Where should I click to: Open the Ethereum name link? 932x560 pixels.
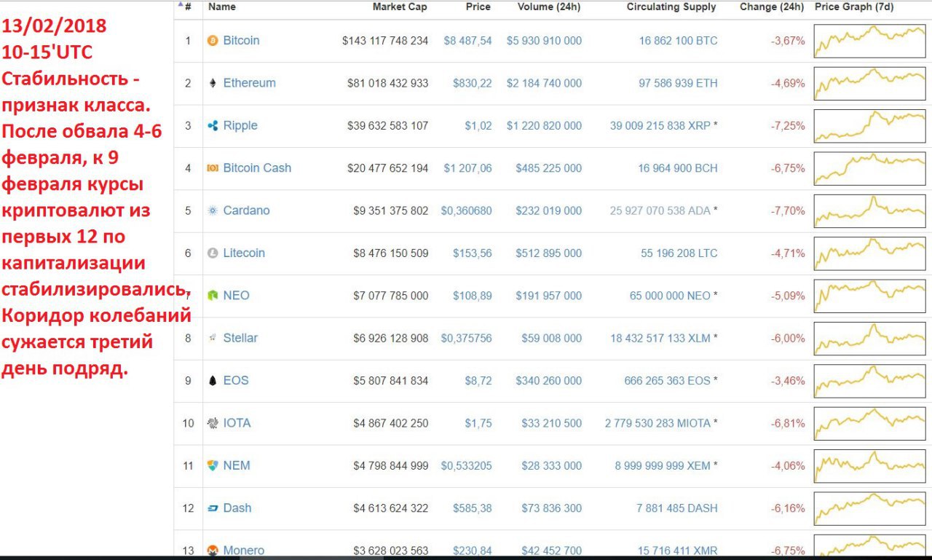(250, 83)
